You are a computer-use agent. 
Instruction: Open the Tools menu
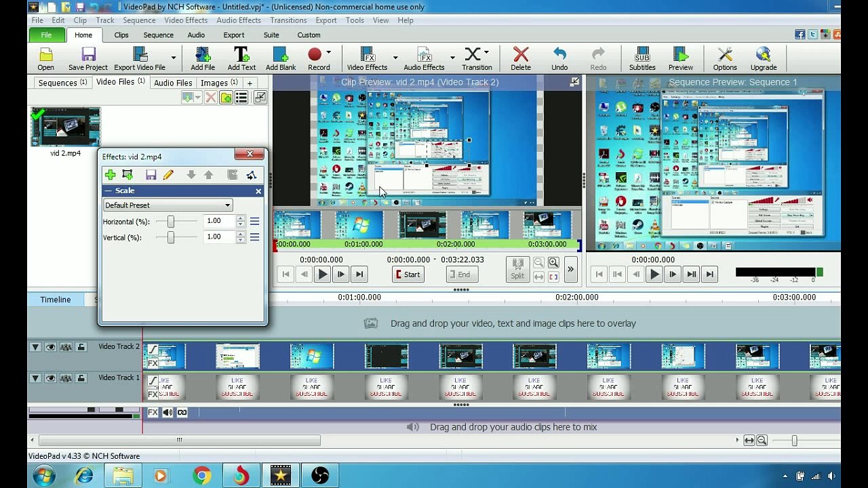pos(355,20)
